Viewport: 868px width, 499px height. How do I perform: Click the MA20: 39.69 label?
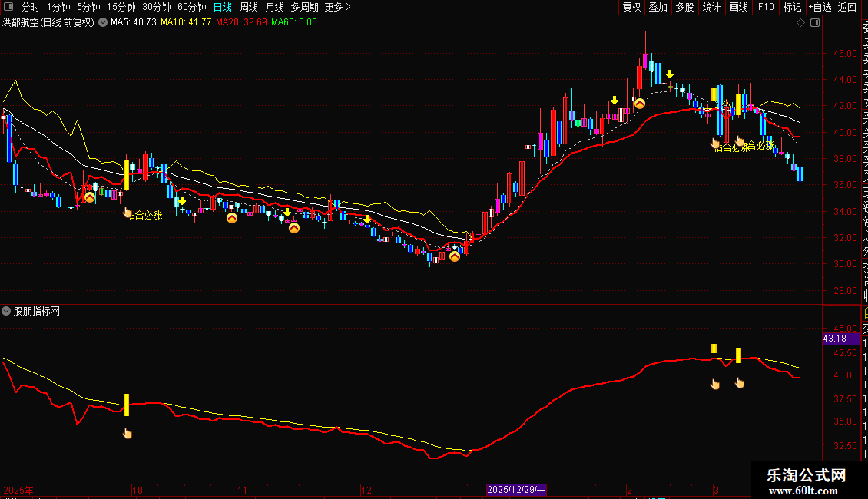241,23
